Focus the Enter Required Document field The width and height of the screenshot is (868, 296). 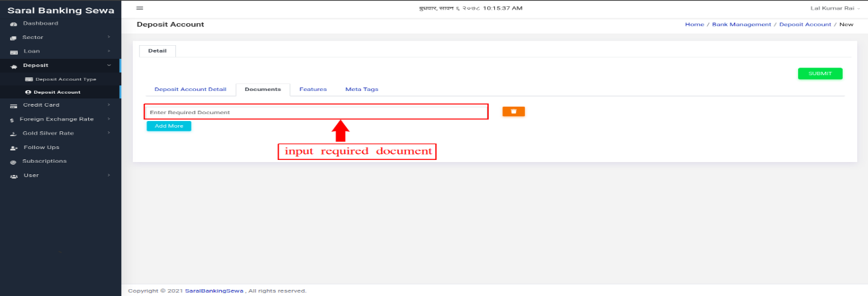point(316,112)
